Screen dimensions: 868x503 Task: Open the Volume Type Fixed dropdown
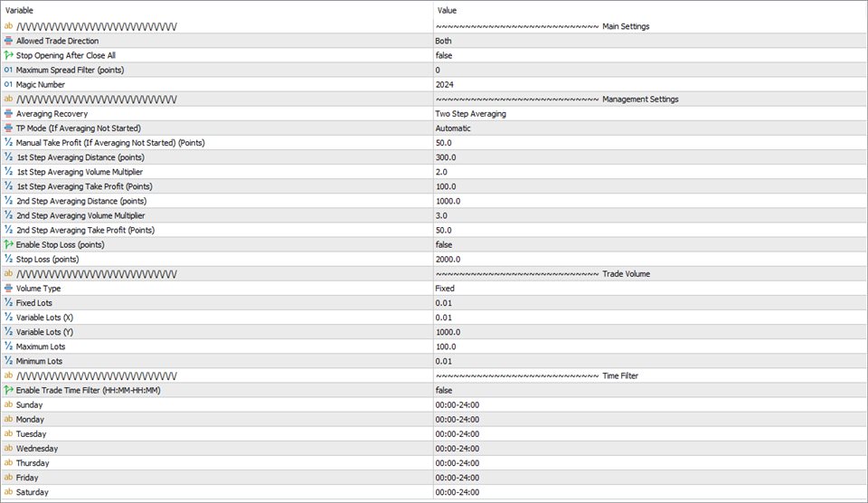[x=650, y=288]
